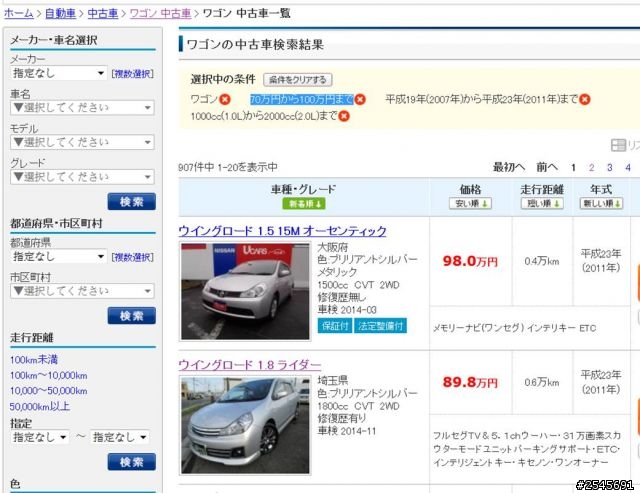Filter mileage by 10,000〜50,000km
The width and height of the screenshot is (640, 493).
pos(49,391)
